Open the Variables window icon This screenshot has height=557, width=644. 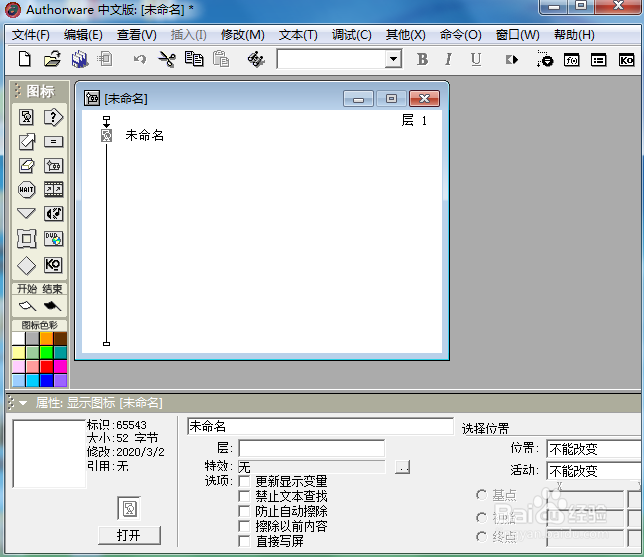pos(598,60)
